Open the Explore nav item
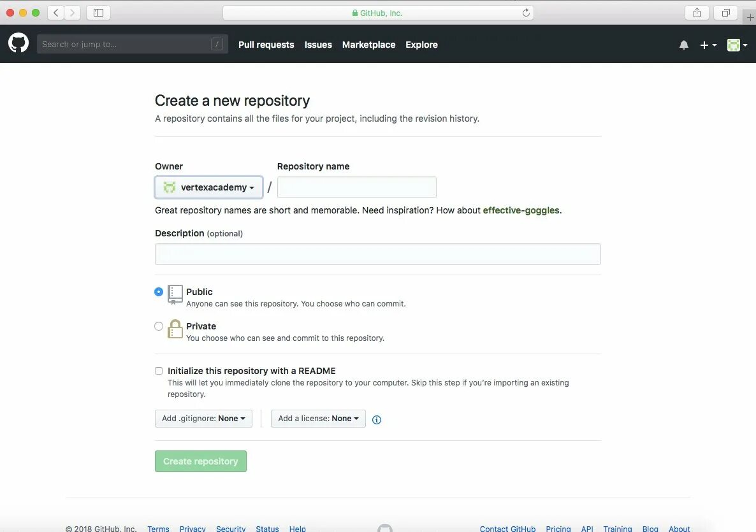The image size is (756, 532). click(x=421, y=45)
